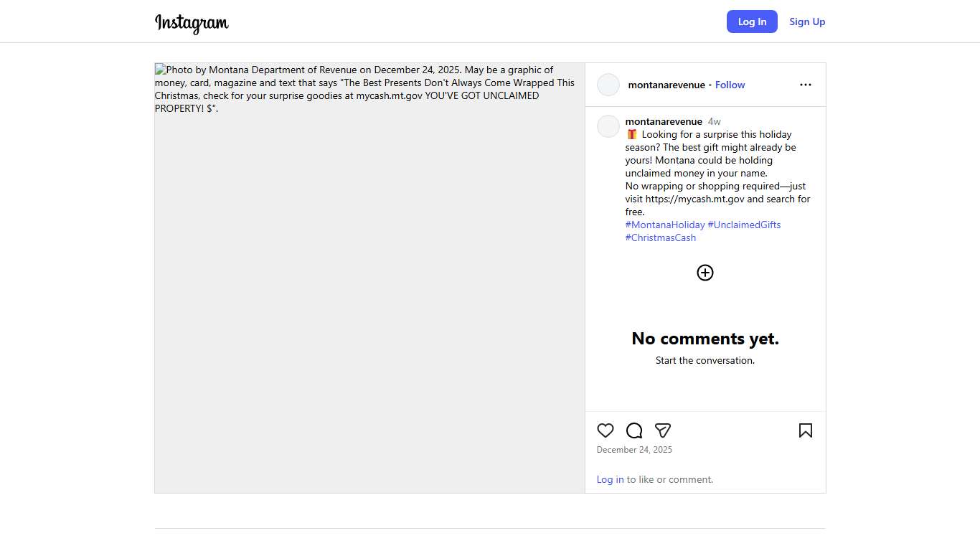This screenshot has width=980, height=551.
Task: Click the comment speech bubble icon
Action: [634, 430]
